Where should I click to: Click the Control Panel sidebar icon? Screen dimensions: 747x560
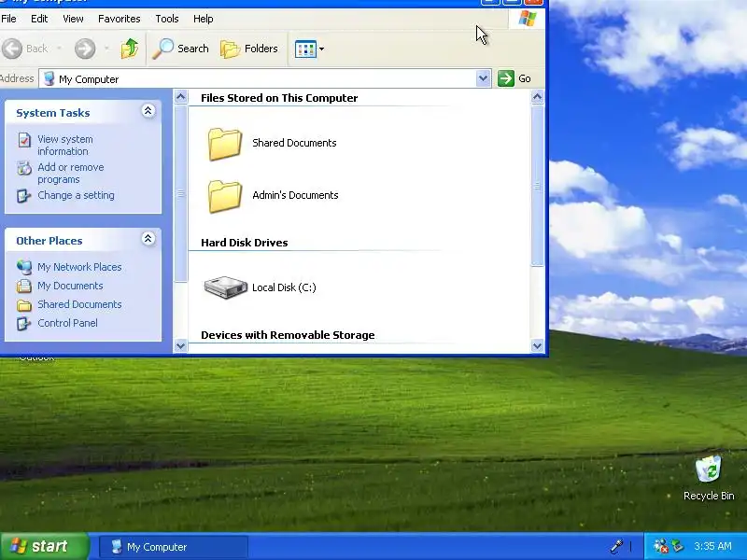coord(24,323)
